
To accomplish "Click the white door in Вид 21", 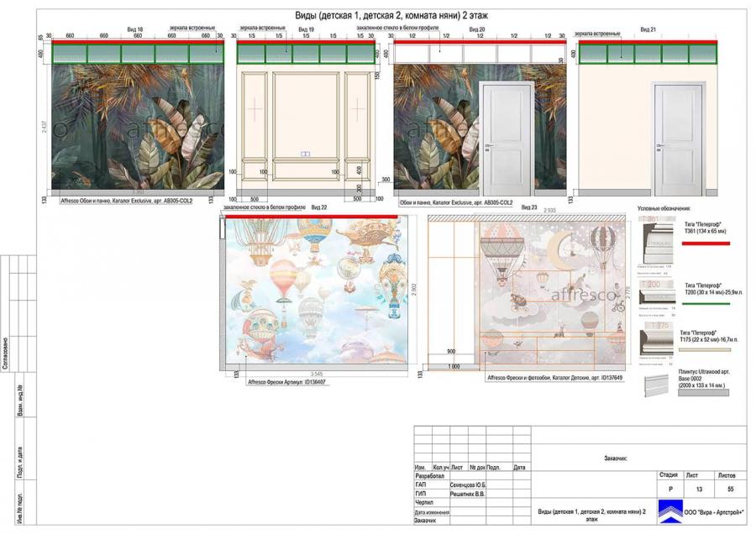I will pos(675,139).
